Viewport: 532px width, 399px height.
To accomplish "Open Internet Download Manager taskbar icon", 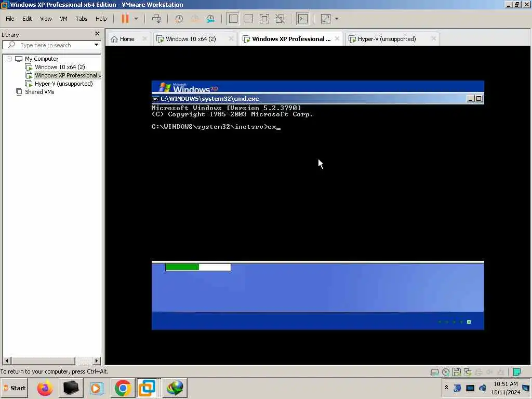I will point(175,388).
